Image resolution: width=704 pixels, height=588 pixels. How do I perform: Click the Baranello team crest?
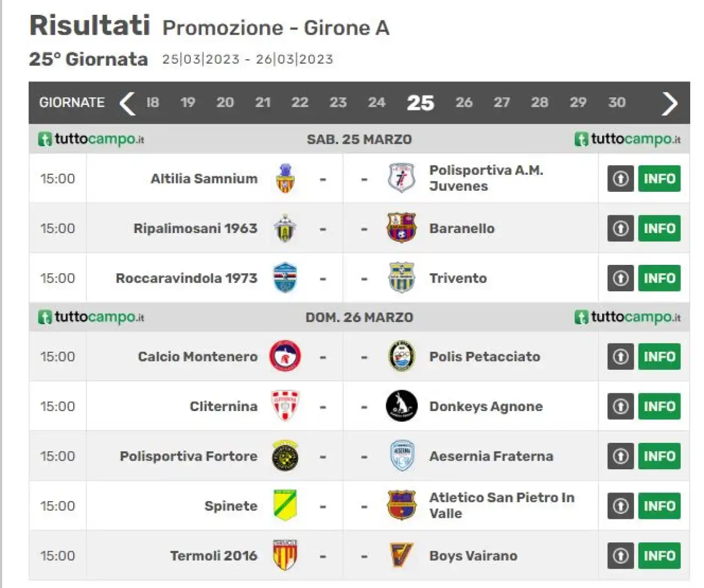coord(402,228)
